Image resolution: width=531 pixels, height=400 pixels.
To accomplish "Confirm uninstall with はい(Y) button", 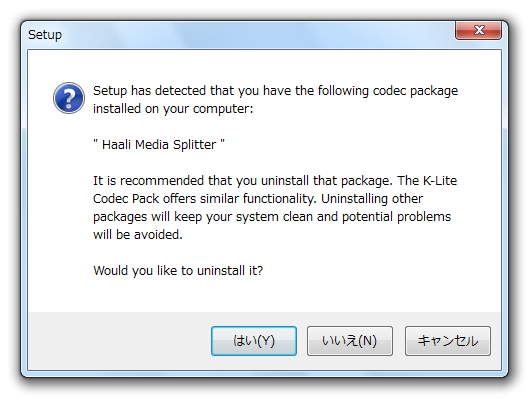I will pos(254,341).
